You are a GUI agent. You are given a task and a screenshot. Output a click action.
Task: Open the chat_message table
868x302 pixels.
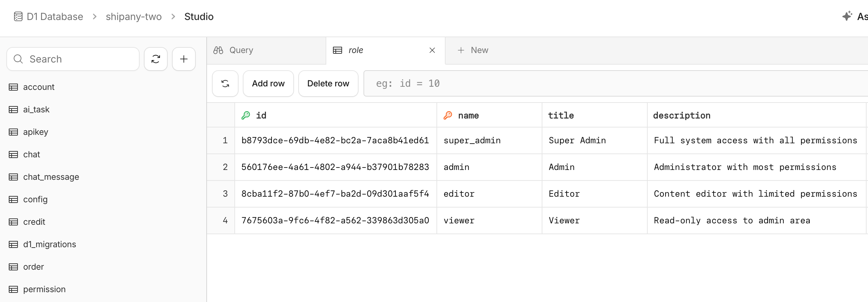point(51,177)
